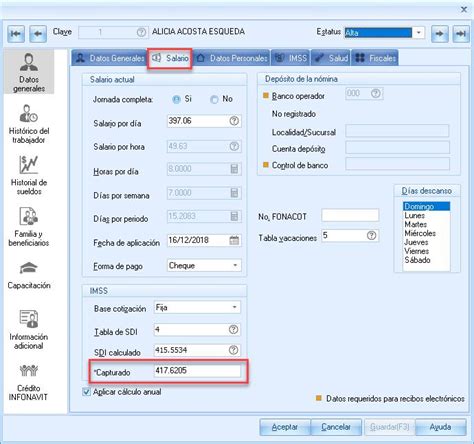
Task: Click help icon in SDI calculado
Action: [x=234, y=350]
